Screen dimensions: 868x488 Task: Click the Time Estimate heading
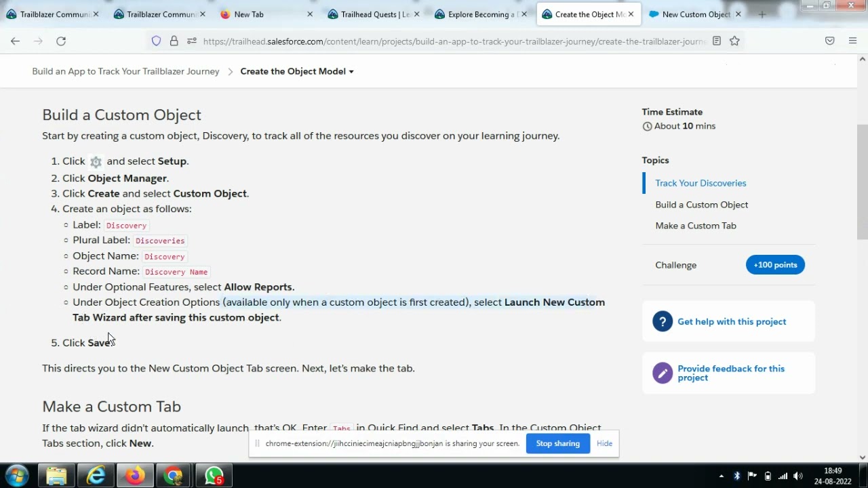click(x=672, y=112)
